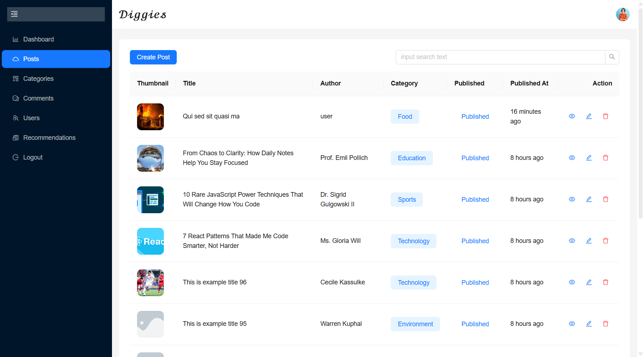The image size is (644, 357).
Task: Open the fire thumbnail of first post
Action: point(150,117)
